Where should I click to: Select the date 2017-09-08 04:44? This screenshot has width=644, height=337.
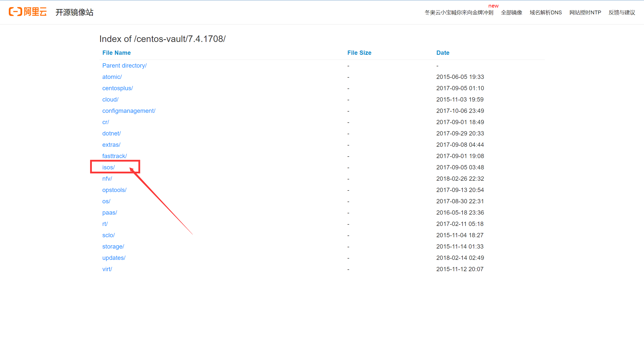pos(460,145)
